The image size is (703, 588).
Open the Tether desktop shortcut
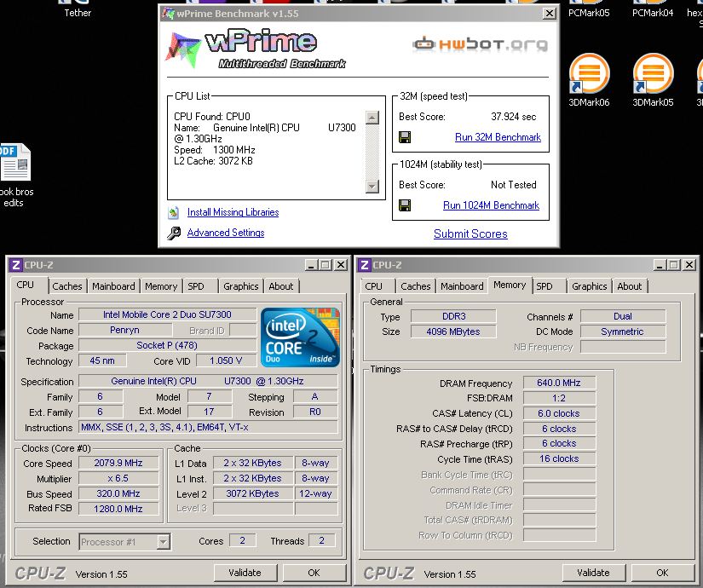[x=78, y=9]
